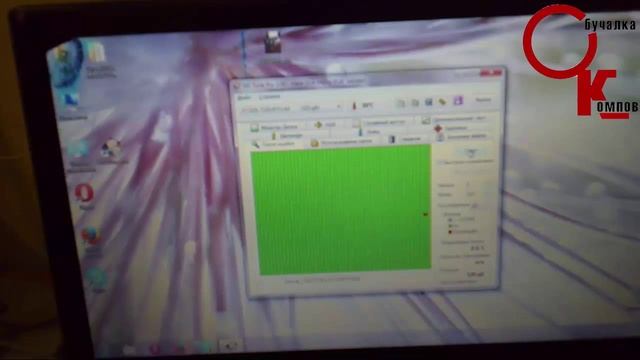Open the Firefox desktop shortcut

(x=91, y=241)
